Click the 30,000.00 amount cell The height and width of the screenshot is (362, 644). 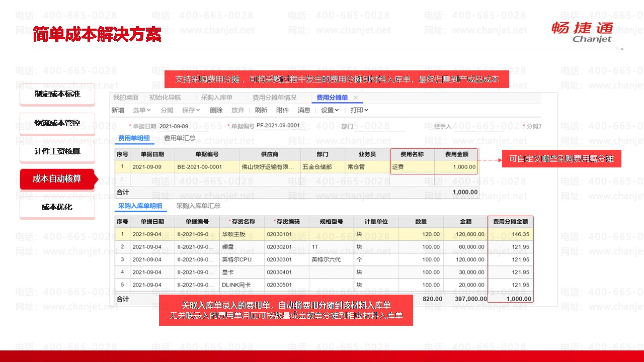point(465,272)
